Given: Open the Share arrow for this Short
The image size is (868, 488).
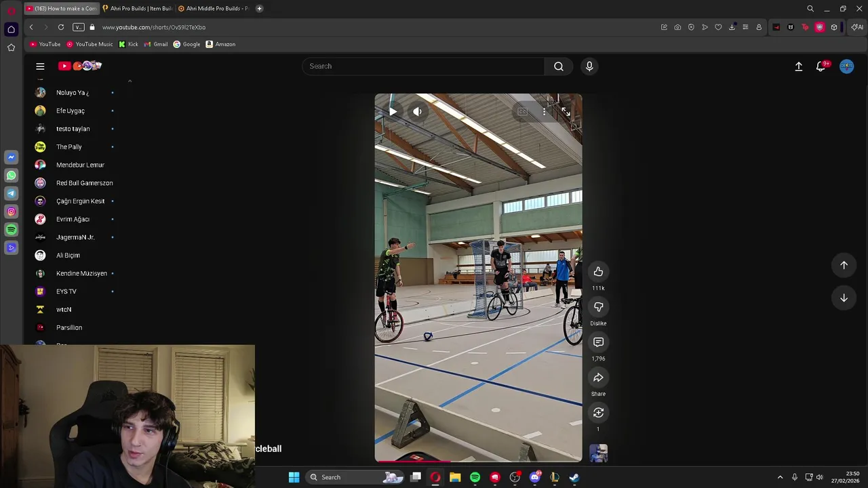Looking at the screenshot, I should [598, 378].
